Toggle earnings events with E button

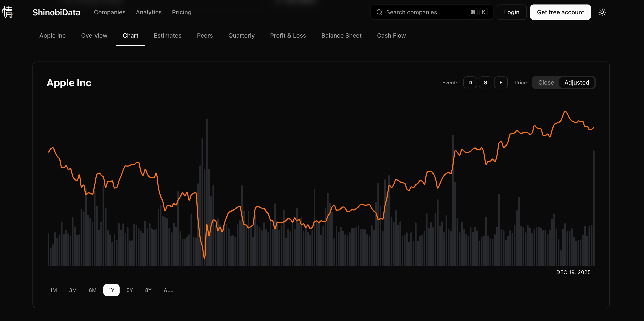501,82
